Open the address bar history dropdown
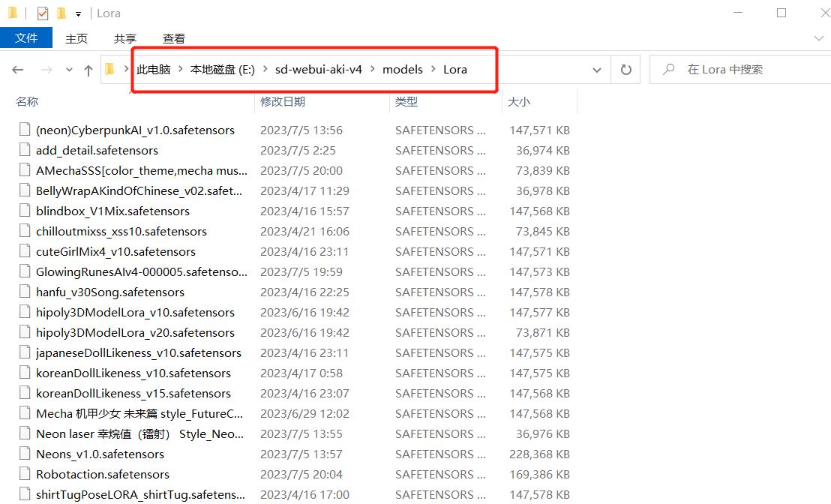Image resolution: width=831 pixels, height=504 pixels. (597, 70)
